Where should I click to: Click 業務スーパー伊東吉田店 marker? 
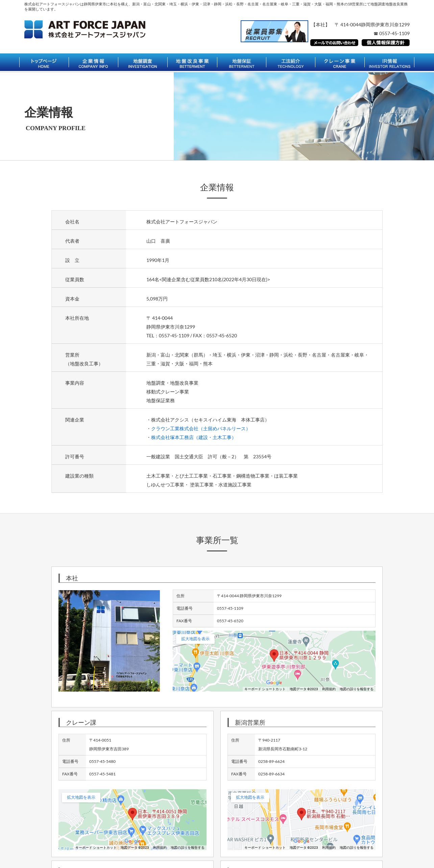click(131, 833)
